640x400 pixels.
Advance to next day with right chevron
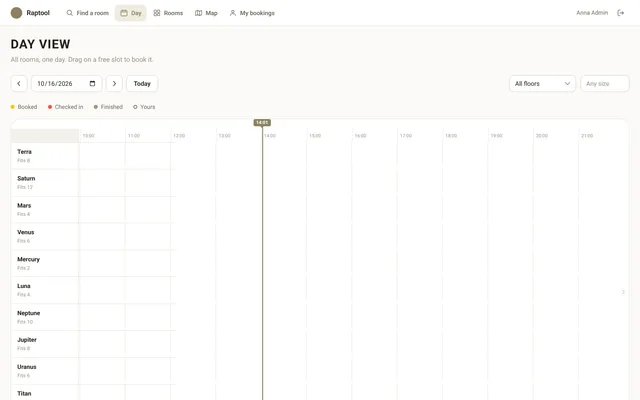click(114, 84)
